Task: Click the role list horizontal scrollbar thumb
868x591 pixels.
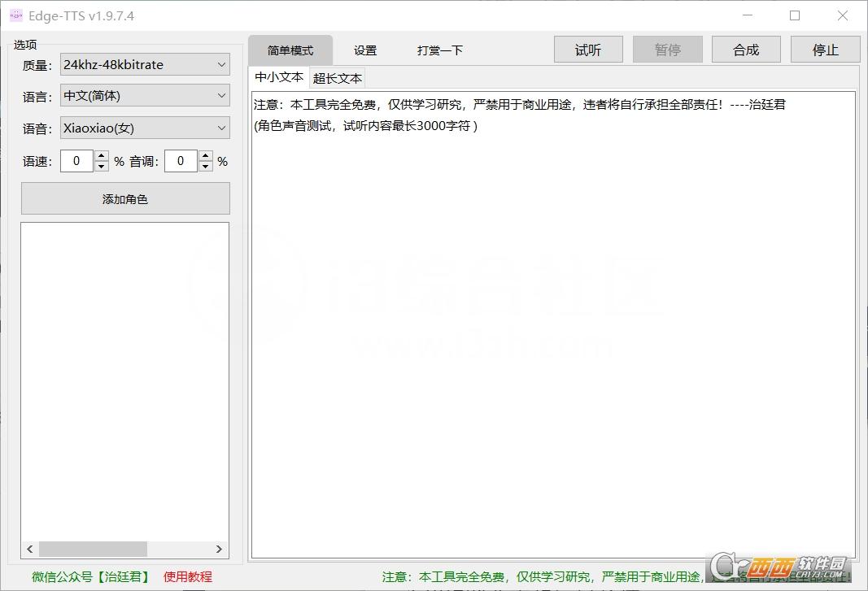Action: coord(93,549)
